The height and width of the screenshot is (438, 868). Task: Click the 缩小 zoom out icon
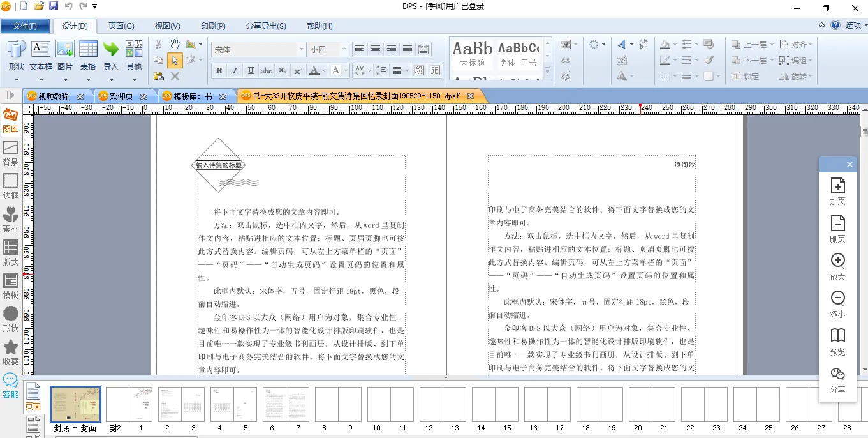pos(837,305)
